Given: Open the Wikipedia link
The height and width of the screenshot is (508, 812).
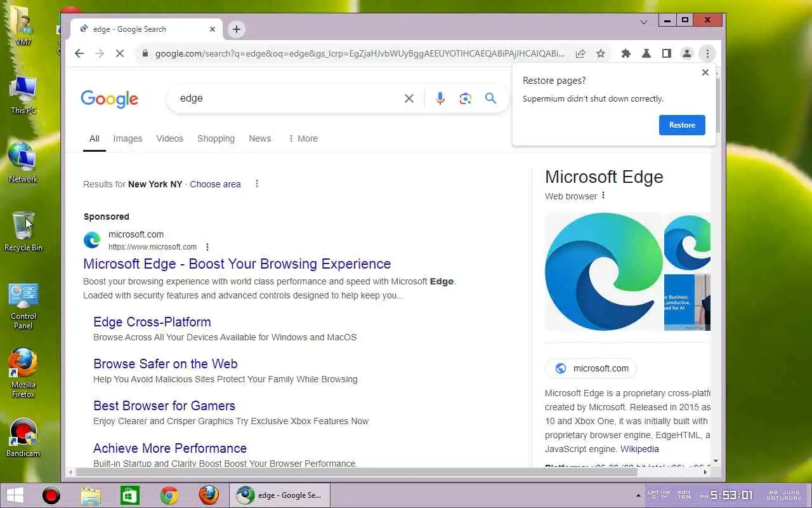Looking at the screenshot, I should (x=639, y=449).
